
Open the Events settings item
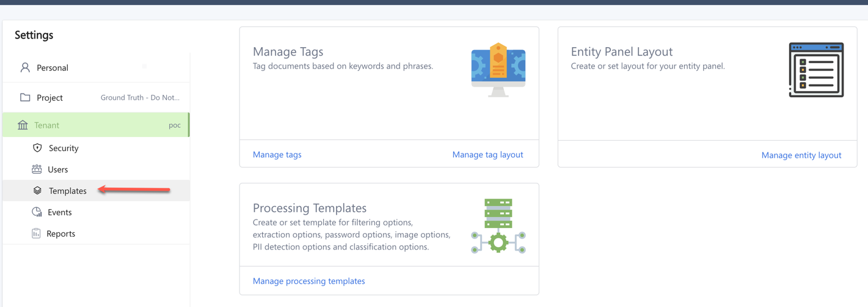tap(60, 212)
